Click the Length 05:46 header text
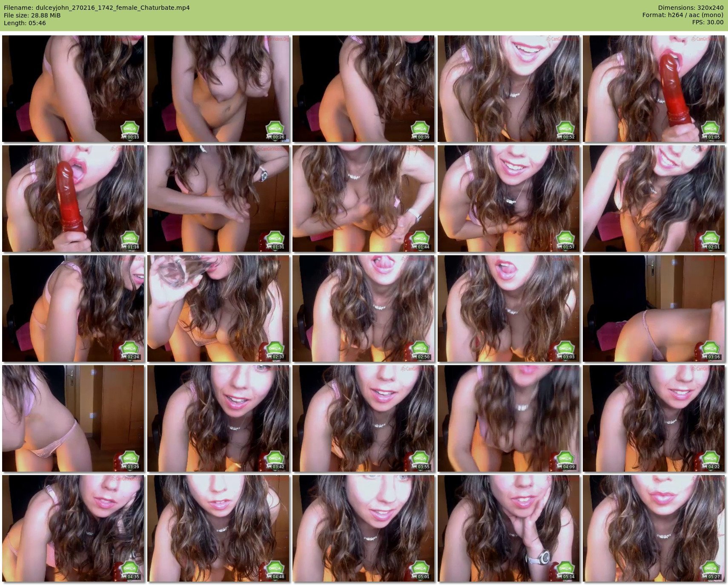This screenshot has height=585, width=728. click(25, 23)
